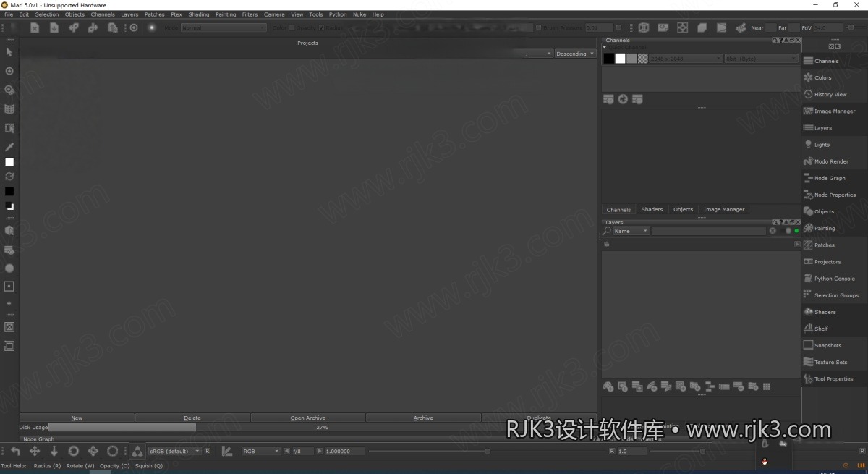
Task: Click the undo arrow in bottom toolbar
Action: 14,451
